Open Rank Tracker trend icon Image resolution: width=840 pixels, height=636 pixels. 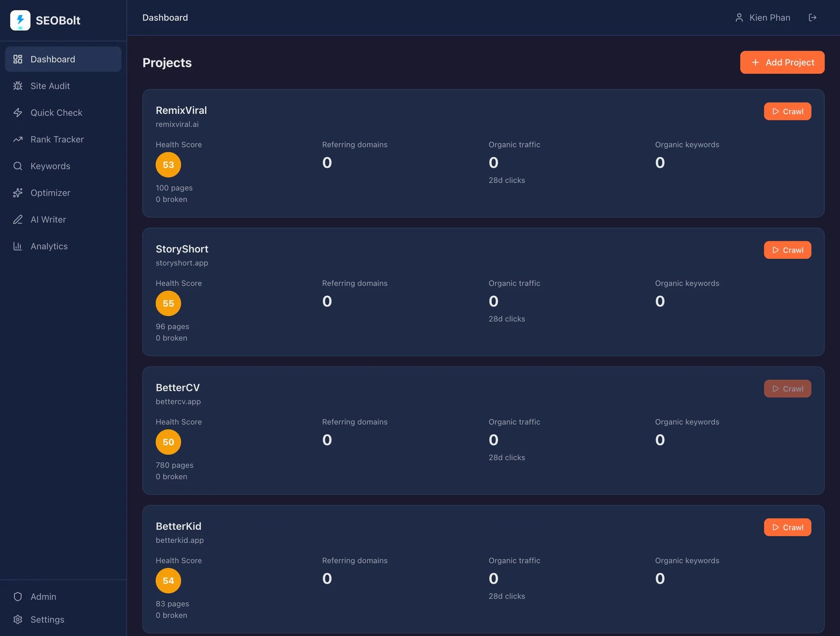click(18, 139)
